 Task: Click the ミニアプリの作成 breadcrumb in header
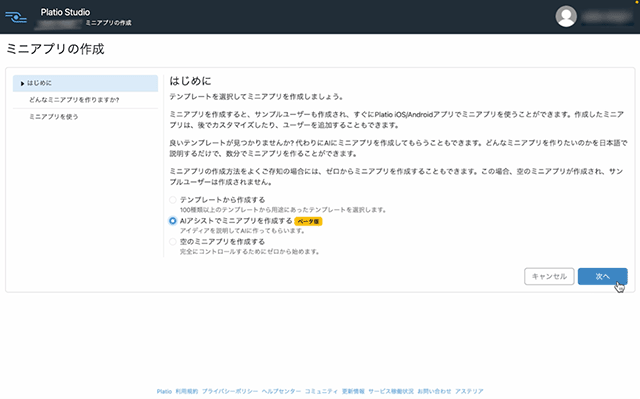(x=109, y=23)
